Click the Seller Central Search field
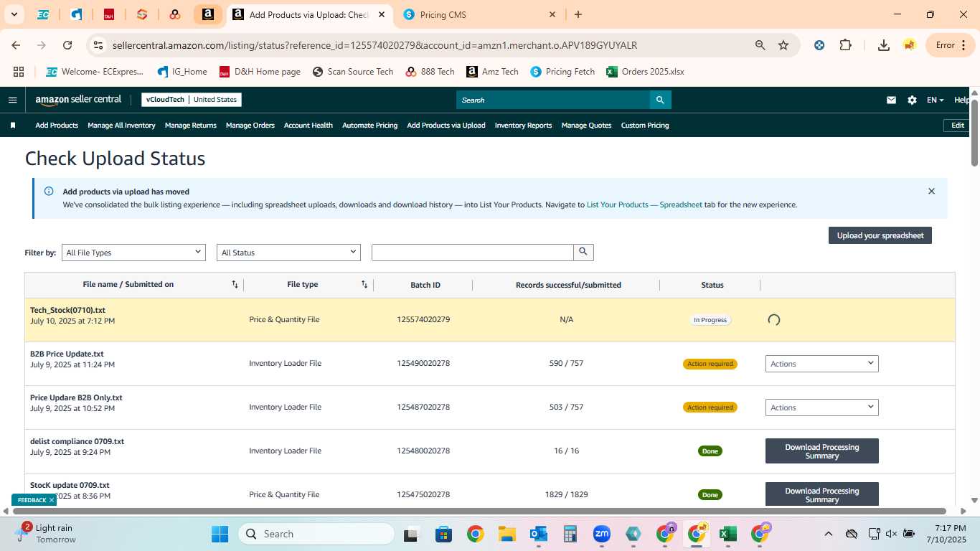Image resolution: width=980 pixels, height=551 pixels. tap(553, 100)
